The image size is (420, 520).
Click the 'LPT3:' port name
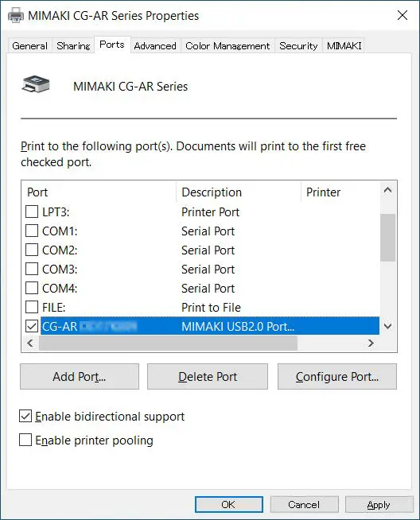click(x=56, y=212)
